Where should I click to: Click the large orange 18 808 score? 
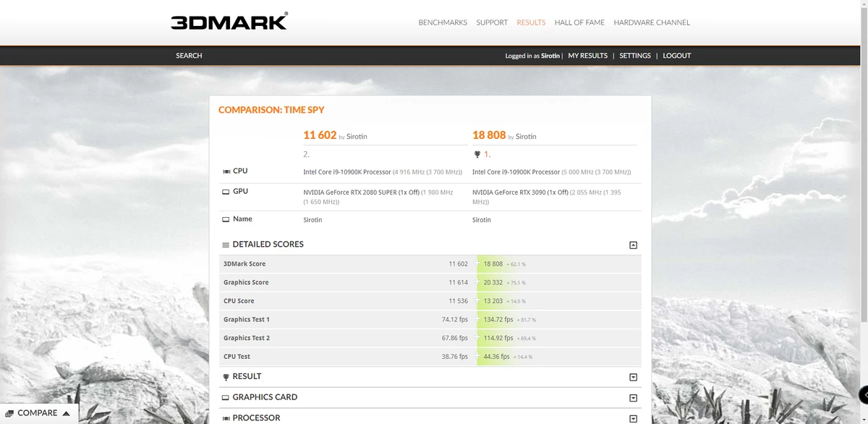pyautogui.click(x=489, y=135)
